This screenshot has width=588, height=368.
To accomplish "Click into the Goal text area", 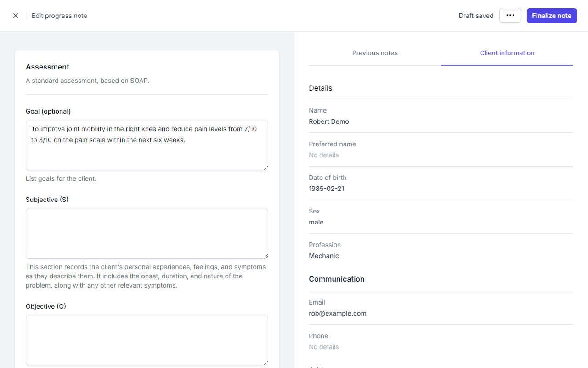I will [147, 152].
